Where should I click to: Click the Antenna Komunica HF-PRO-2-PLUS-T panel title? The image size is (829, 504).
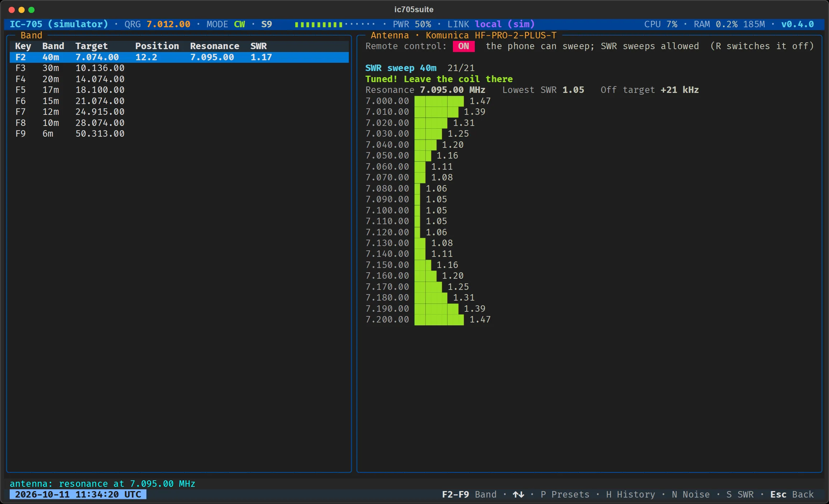pos(463,36)
